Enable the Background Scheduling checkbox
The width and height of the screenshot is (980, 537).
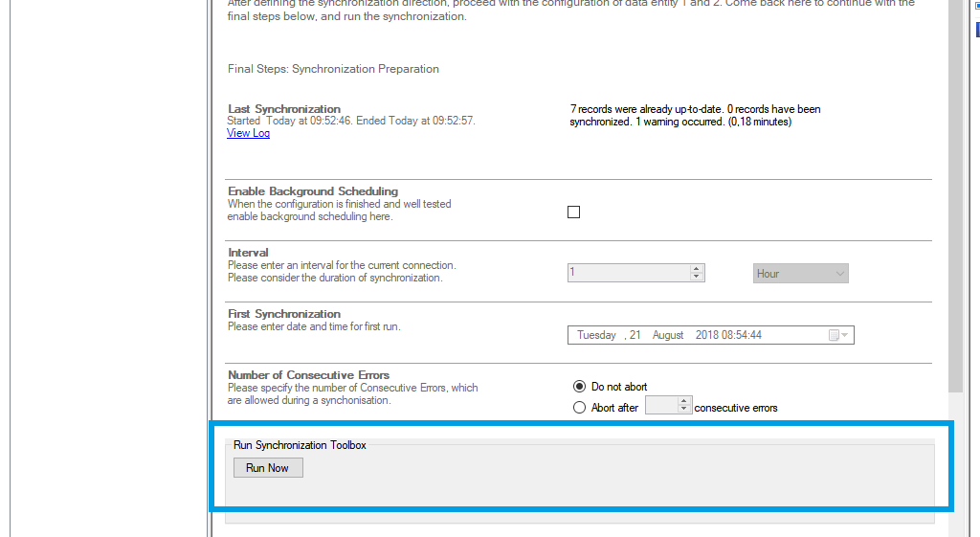point(574,213)
